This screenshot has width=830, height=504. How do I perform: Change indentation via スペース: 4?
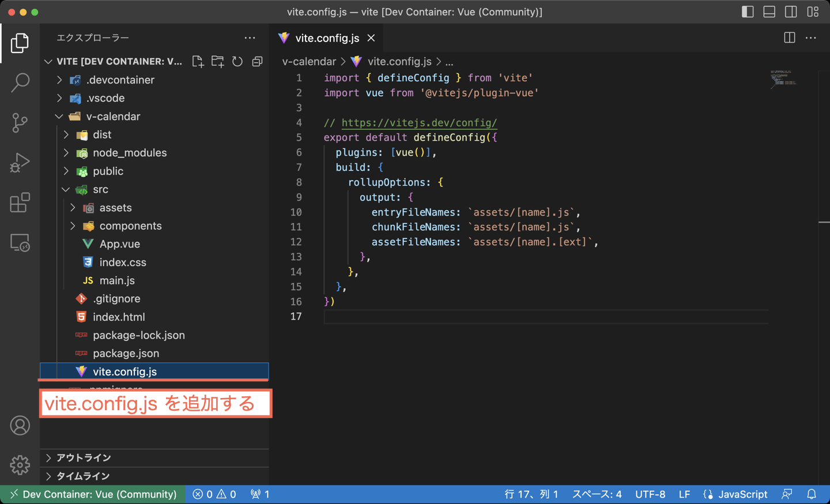[597, 494]
